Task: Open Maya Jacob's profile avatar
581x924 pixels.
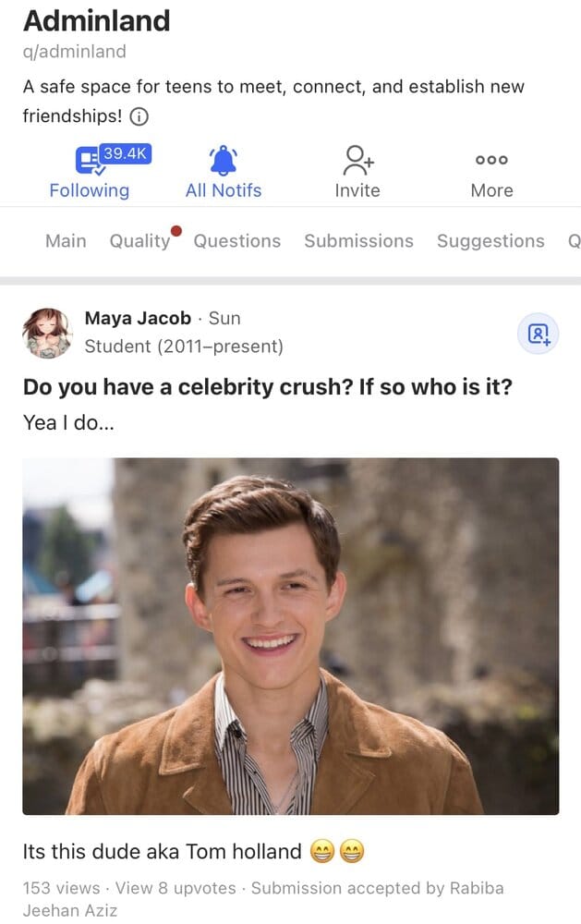Action: pyautogui.click(x=47, y=333)
